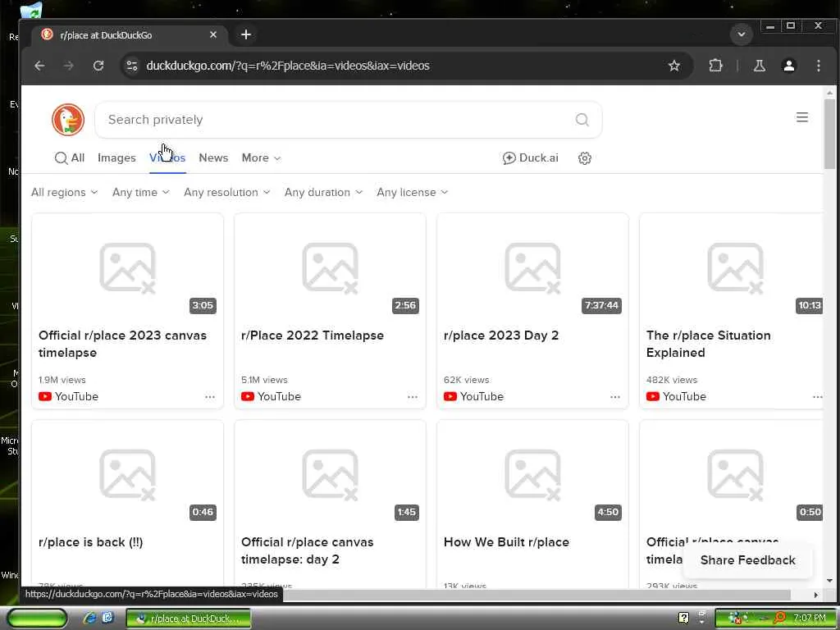This screenshot has width=840, height=630.
Task: Open a new browser tab
Action: pos(246,34)
